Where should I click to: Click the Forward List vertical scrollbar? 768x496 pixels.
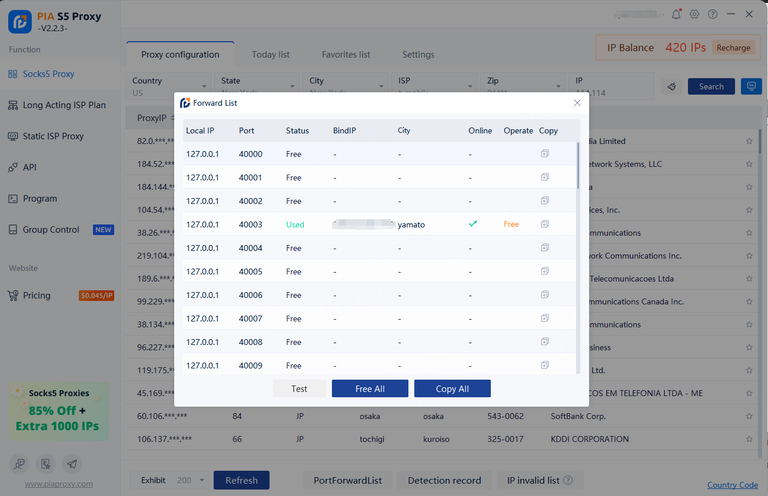pos(577,165)
